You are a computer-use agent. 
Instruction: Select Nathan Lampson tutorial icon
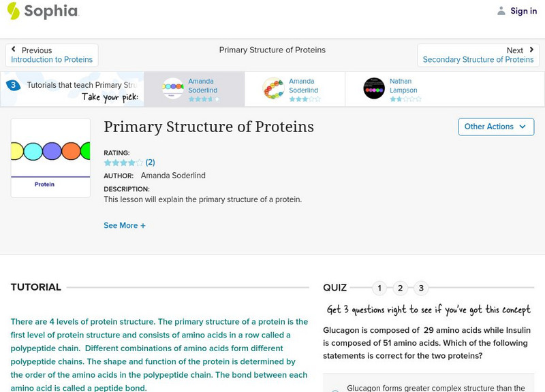click(374, 88)
